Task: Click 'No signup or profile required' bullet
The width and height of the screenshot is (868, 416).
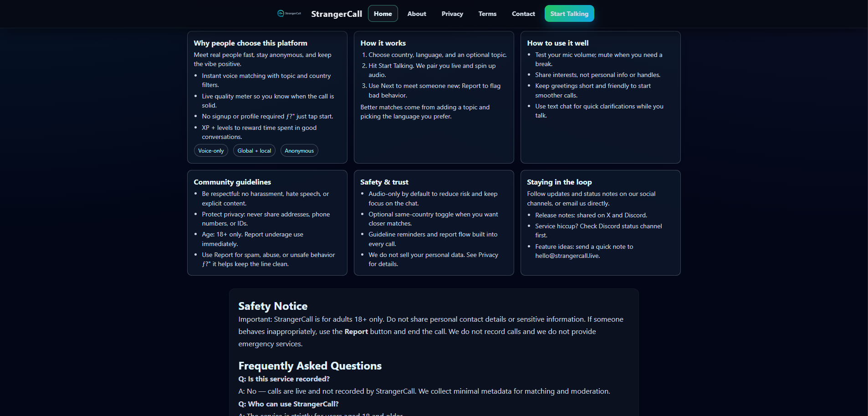Action: click(267, 117)
